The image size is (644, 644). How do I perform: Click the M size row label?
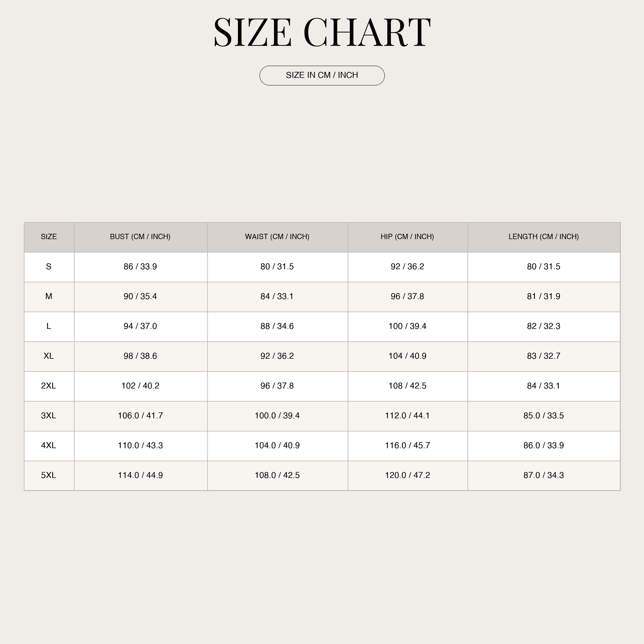point(49,296)
